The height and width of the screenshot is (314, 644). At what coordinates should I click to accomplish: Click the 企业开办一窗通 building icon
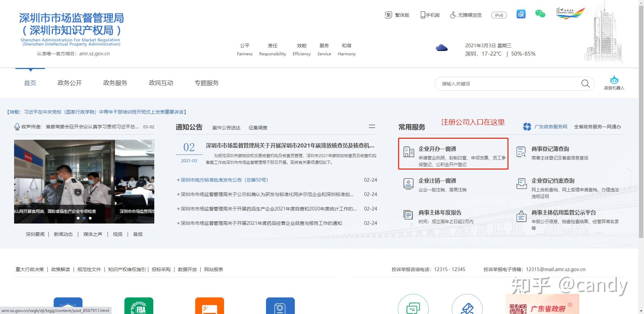(409, 152)
